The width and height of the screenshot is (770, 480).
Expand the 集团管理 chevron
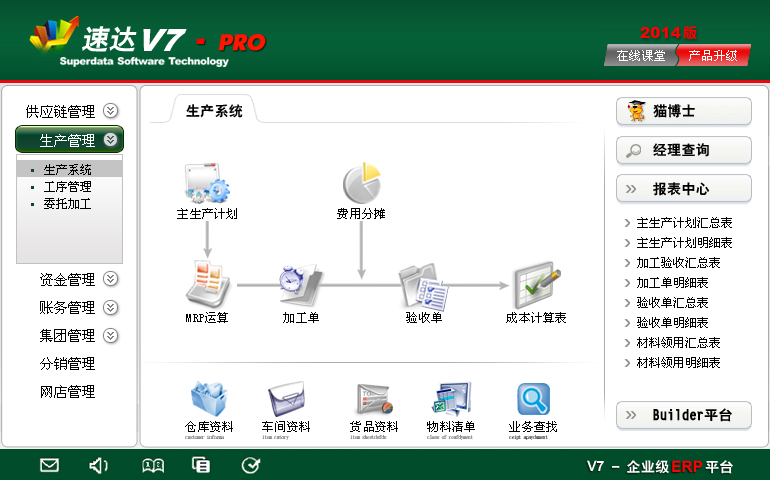(110, 336)
